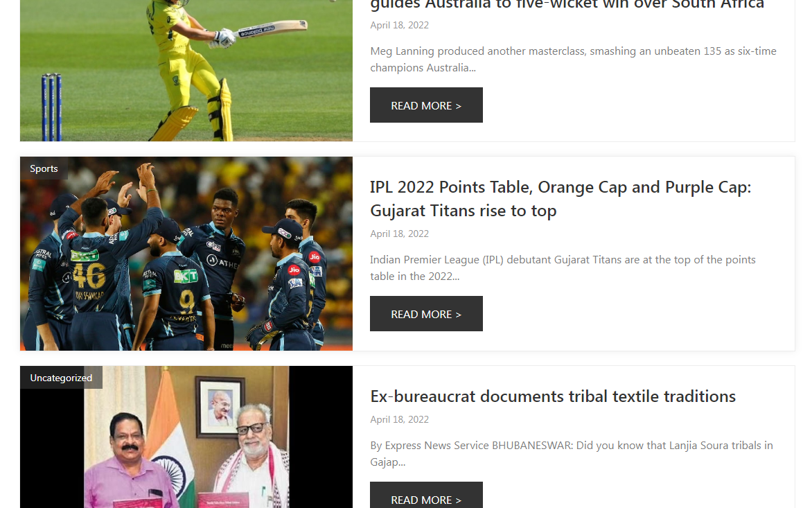Viewport: 812px width, 508px height.
Task: Click the excerpt beginning 'By Express News Service BHUBANESWAR'
Action: pyautogui.click(x=571, y=454)
